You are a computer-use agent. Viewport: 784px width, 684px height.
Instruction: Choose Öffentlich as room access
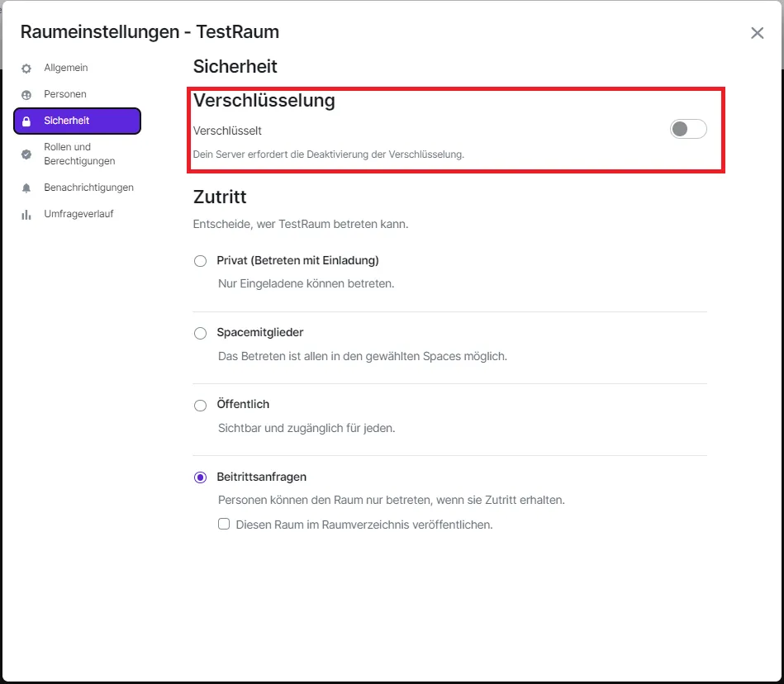[200, 405]
